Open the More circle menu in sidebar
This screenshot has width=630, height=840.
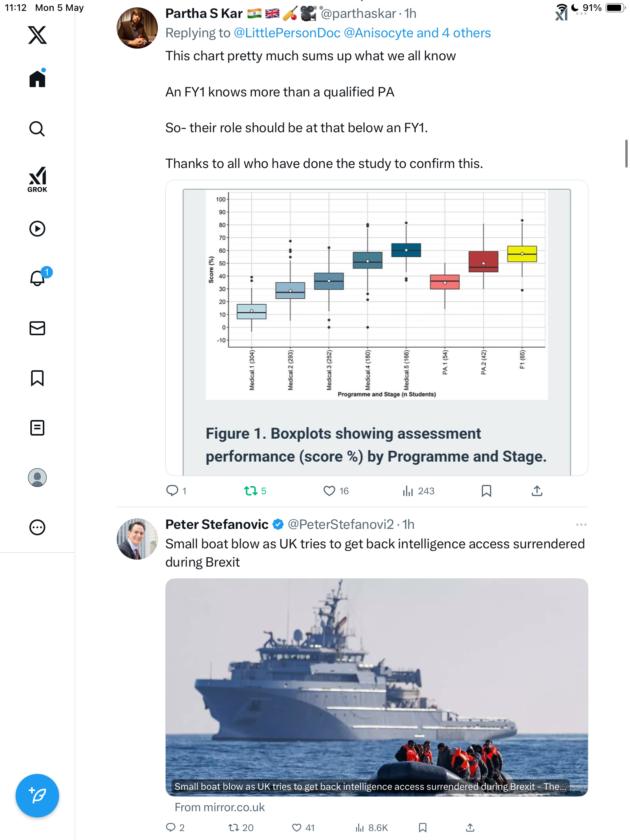(x=37, y=527)
